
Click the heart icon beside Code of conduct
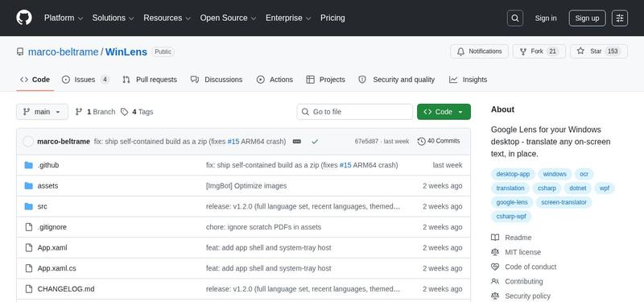coord(495,267)
